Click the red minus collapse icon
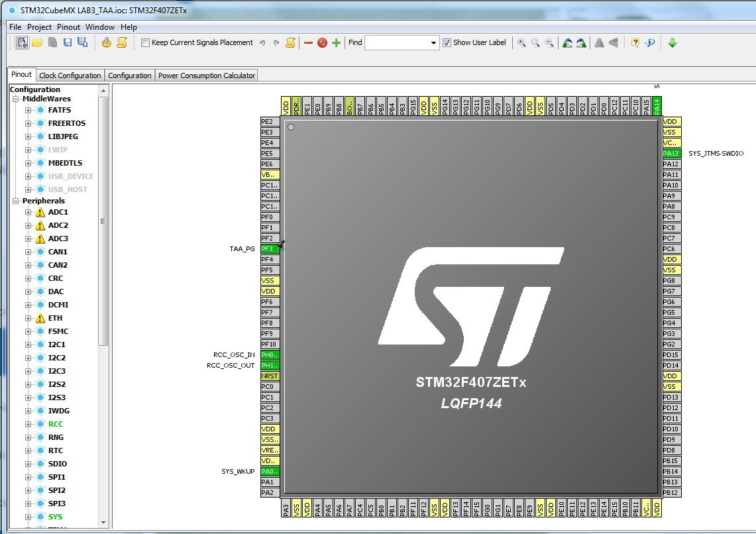Image resolution: width=756 pixels, height=534 pixels. pyautogui.click(x=309, y=43)
